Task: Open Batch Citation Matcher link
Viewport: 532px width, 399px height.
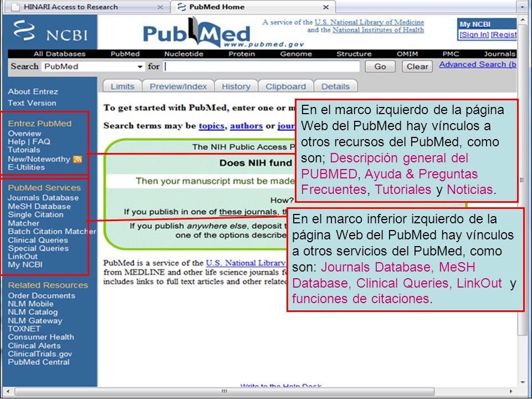Action: tap(52, 232)
